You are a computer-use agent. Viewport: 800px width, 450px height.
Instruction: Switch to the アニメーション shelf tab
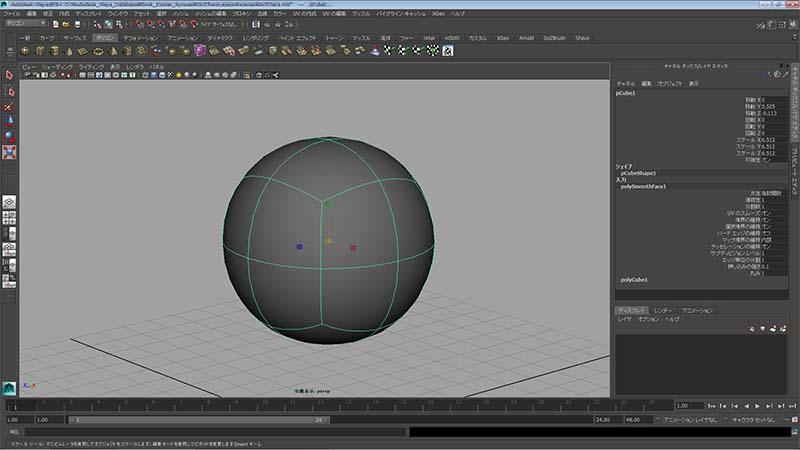[182, 38]
